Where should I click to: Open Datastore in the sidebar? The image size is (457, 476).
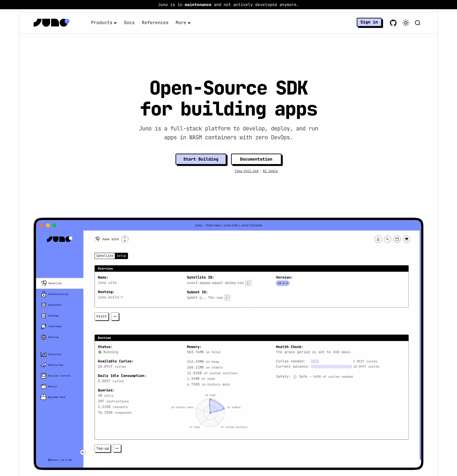click(x=51, y=305)
